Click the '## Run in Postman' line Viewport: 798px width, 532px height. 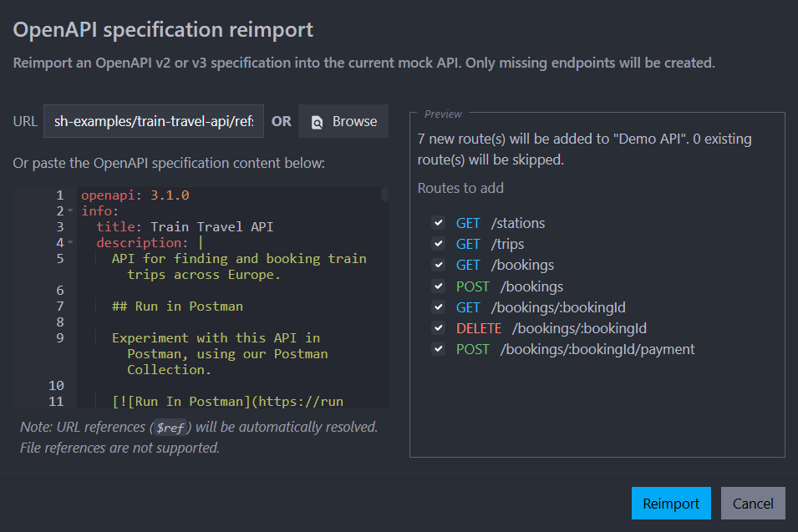[177, 307]
